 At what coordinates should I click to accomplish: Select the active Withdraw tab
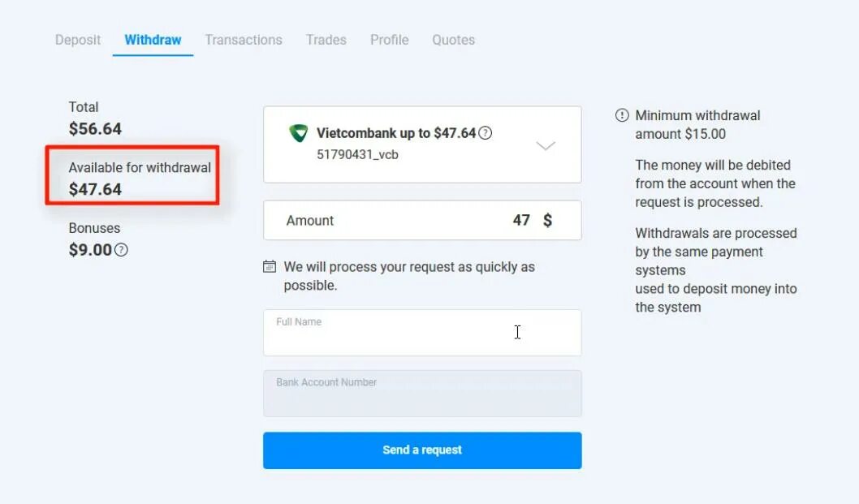(x=153, y=40)
